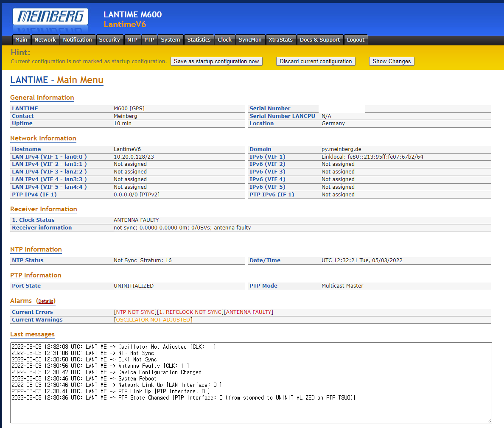This screenshot has height=428, width=504.
Task: Click the IPv6 (VIF 1) label
Action: click(x=267, y=157)
